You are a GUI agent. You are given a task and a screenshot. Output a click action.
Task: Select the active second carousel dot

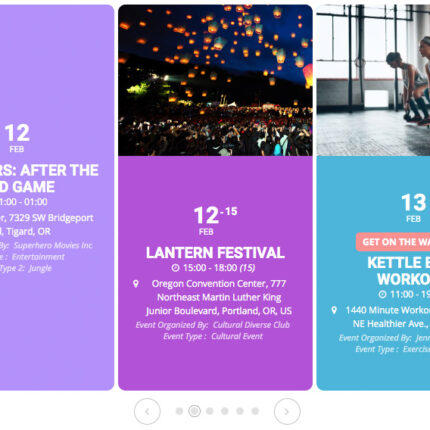194,411
